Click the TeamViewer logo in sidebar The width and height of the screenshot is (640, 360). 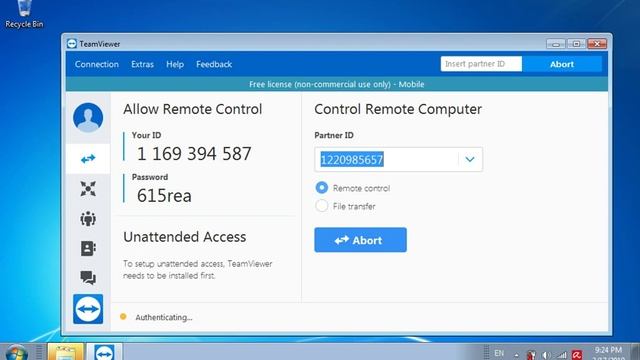click(x=88, y=309)
